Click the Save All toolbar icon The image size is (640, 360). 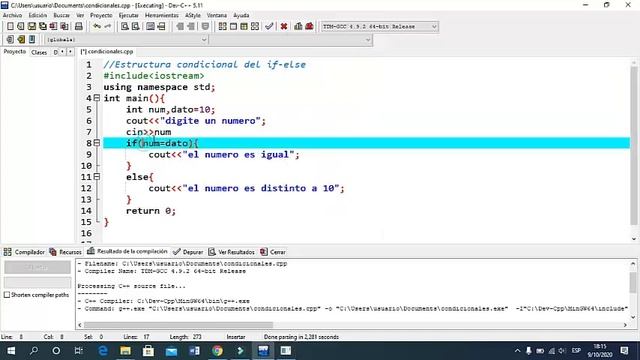click(42, 27)
